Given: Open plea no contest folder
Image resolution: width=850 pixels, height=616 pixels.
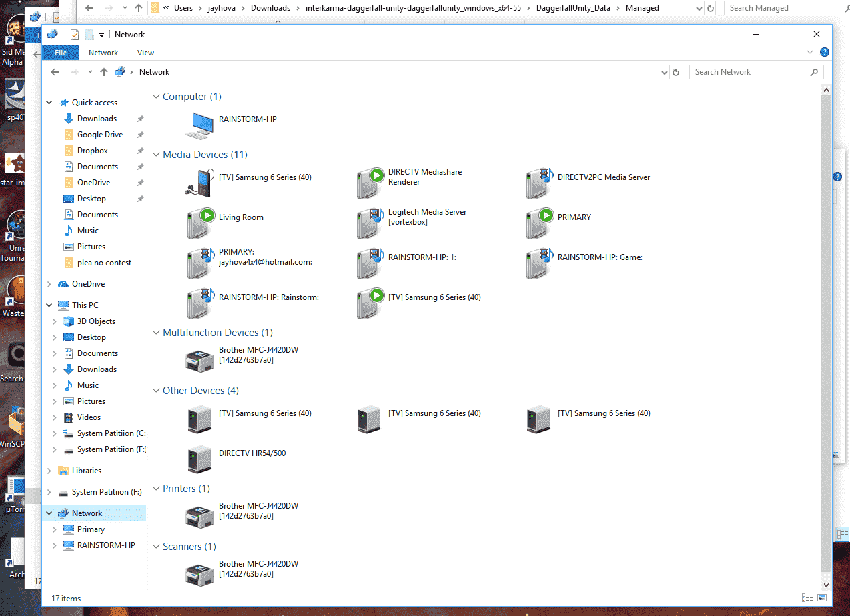Looking at the screenshot, I should tap(104, 263).
